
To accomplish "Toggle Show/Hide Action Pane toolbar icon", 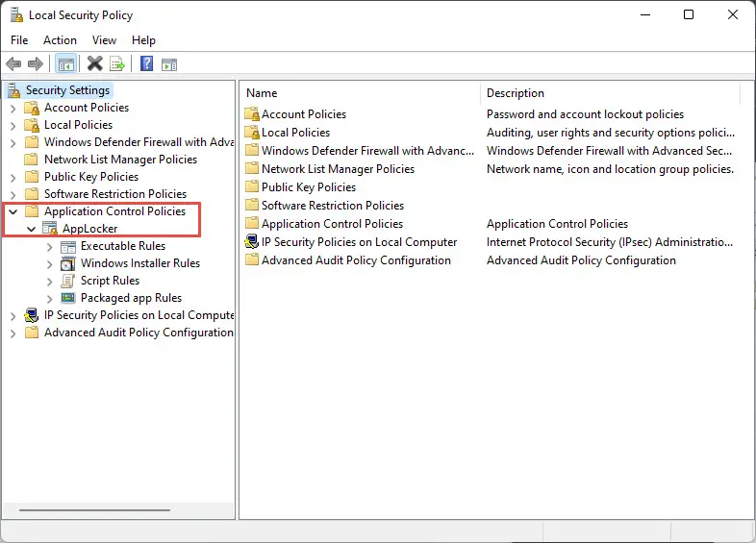I will point(169,64).
